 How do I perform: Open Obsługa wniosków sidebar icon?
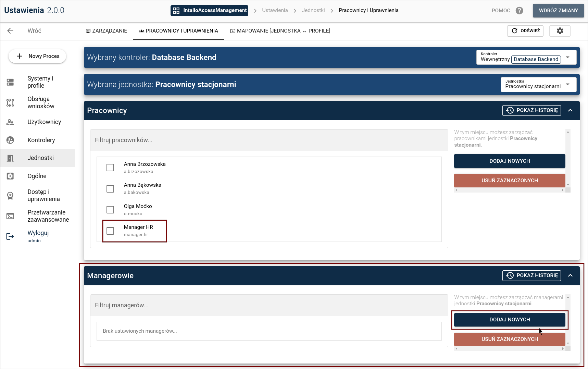click(x=10, y=103)
